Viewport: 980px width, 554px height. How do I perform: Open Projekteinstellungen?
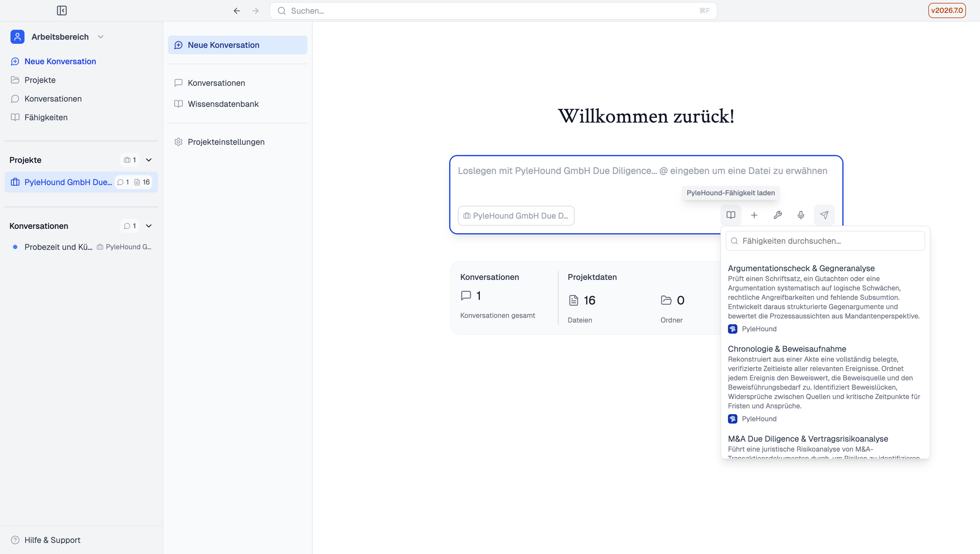(237, 142)
